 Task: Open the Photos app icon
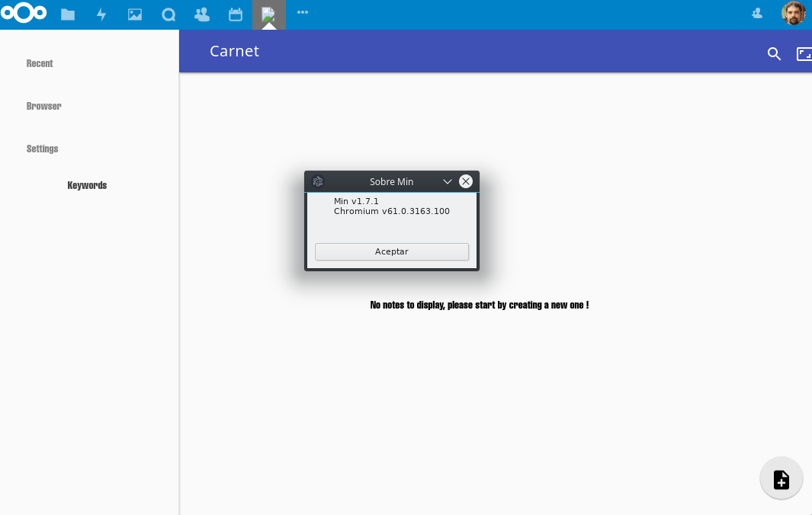(135, 14)
